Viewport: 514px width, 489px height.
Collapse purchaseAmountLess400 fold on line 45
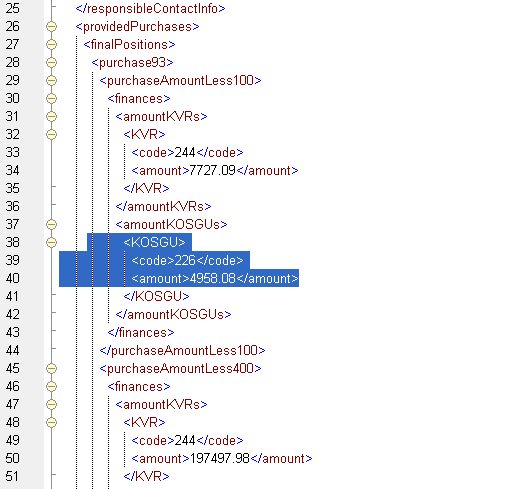51,369
